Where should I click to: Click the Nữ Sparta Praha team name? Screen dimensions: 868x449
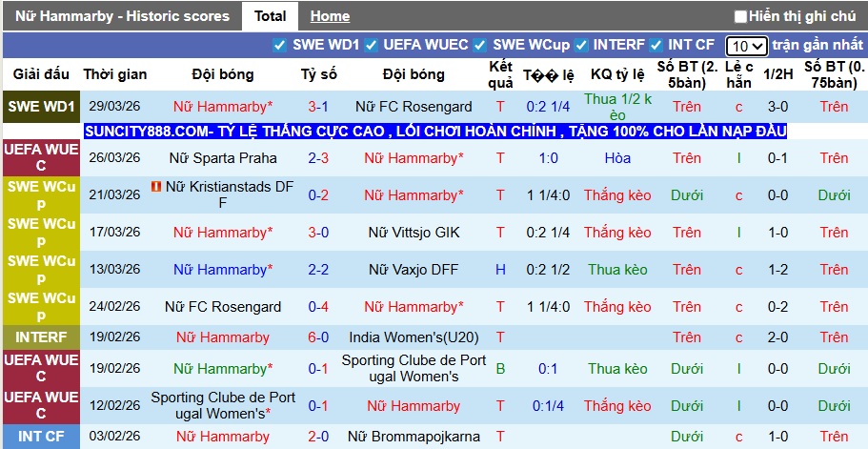click(x=223, y=158)
